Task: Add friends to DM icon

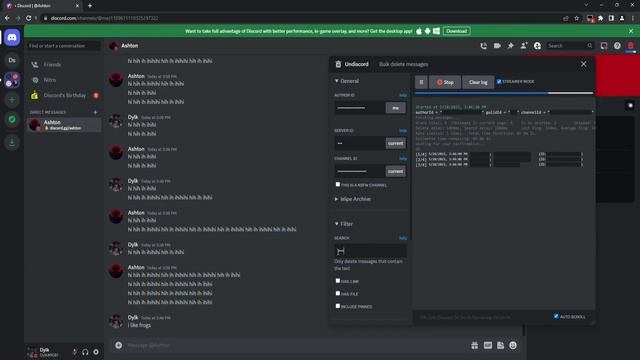Action: point(524,46)
